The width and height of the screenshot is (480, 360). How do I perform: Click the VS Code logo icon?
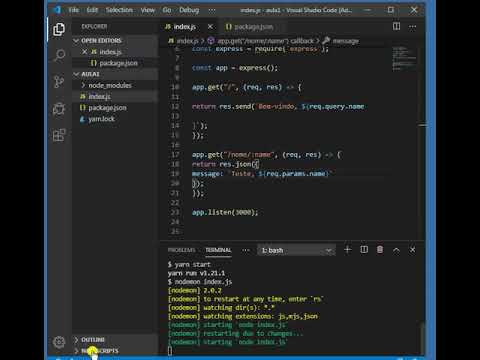click(57, 10)
